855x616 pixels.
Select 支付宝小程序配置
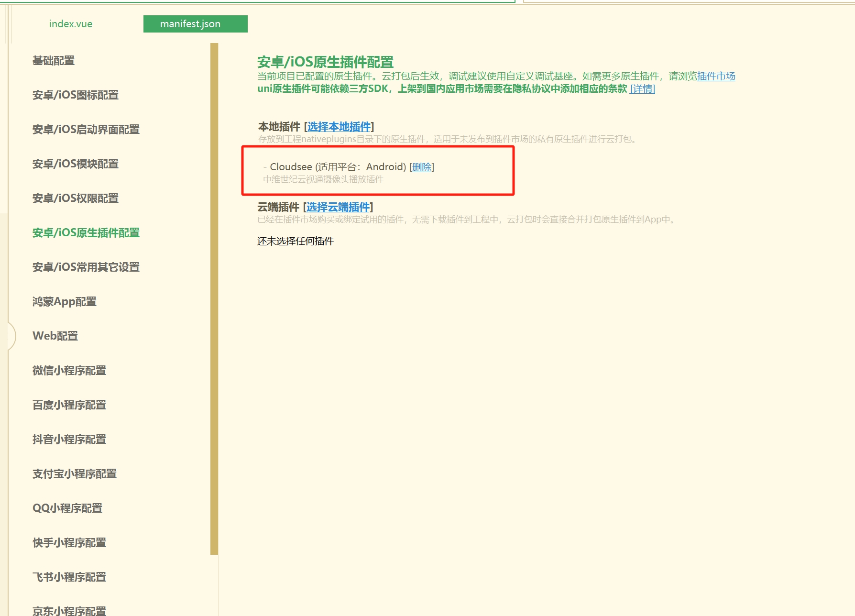click(75, 474)
